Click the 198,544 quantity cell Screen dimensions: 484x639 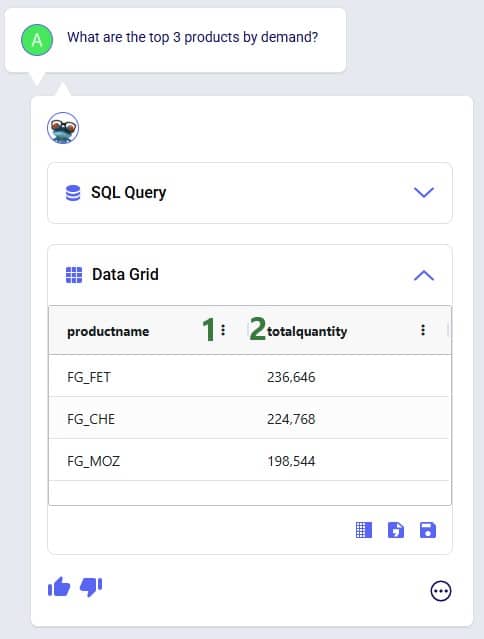tap(291, 461)
